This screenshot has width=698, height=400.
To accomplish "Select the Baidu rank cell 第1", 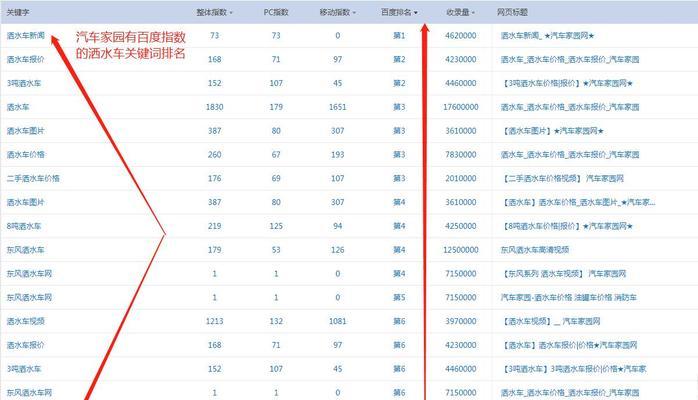I will tap(399, 36).
